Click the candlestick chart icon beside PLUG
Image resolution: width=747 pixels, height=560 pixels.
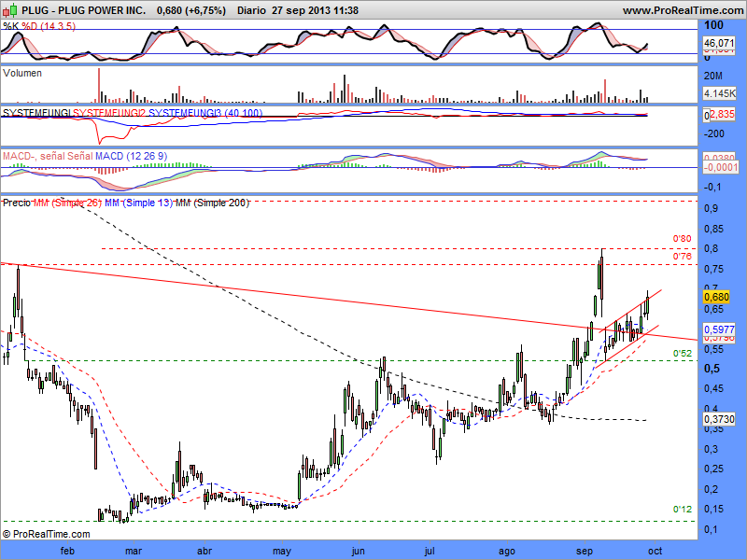click(10, 9)
